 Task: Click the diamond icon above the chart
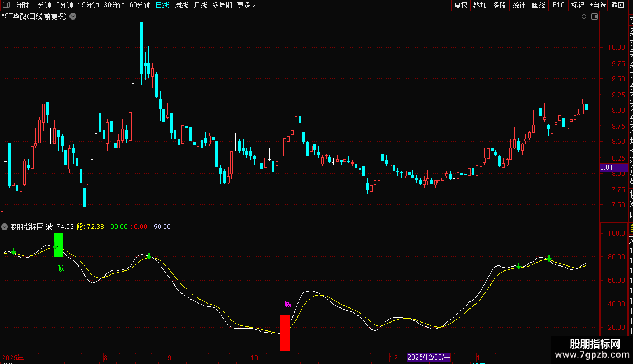[584, 17]
